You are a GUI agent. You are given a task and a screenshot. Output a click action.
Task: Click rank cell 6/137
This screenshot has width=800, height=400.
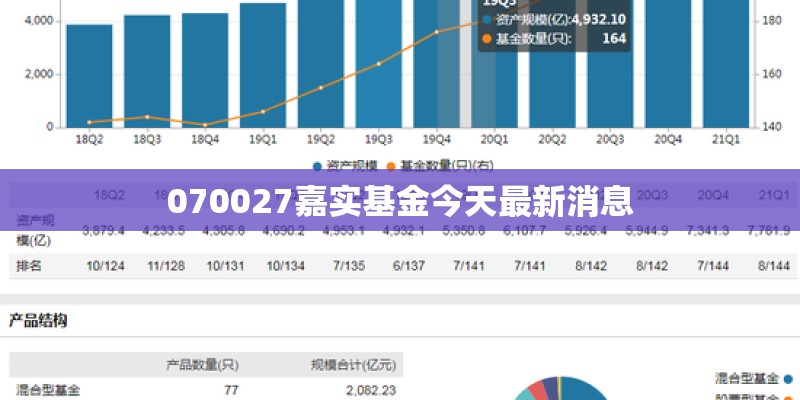point(409,266)
